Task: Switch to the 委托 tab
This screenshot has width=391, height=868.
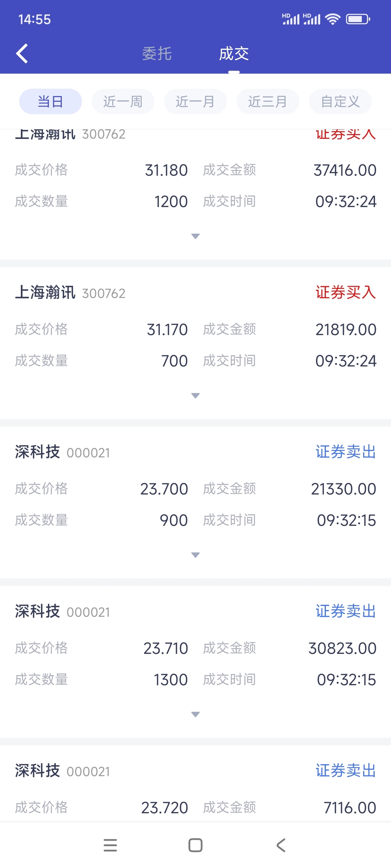Action: pyautogui.click(x=157, y=54)
